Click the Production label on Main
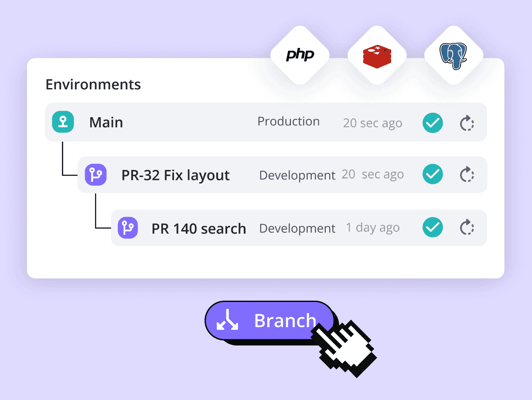Screen dimensions: 532x400 click(x=288, y=122)
